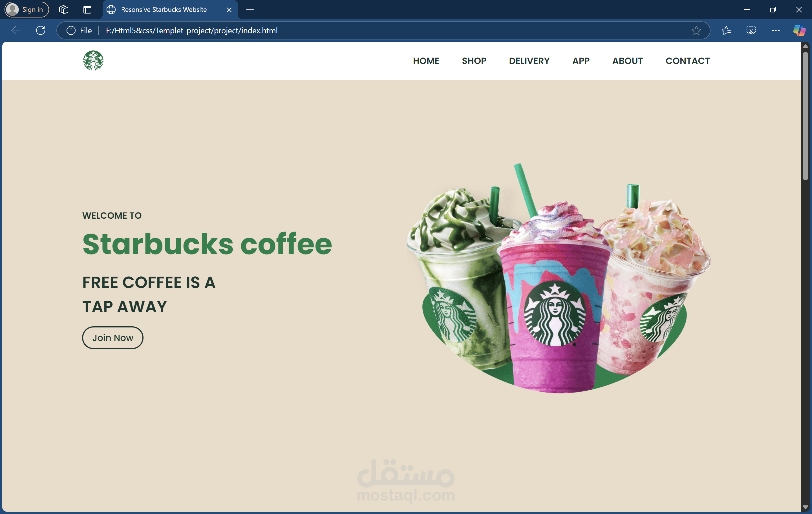812x514 pixels.
Task: Open a new browser tab with the plus
Action: (250, 9)
